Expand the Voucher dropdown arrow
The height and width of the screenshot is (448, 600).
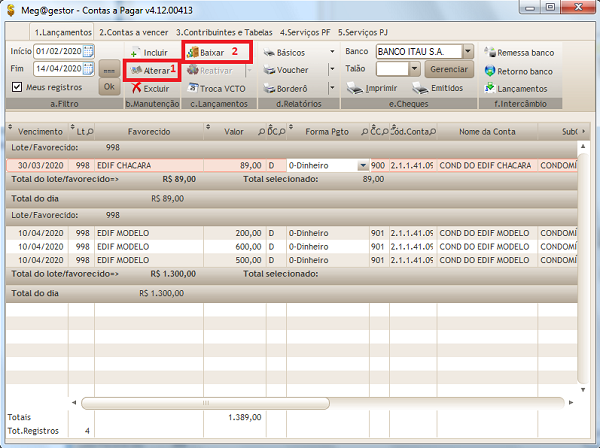pos(332,69)
